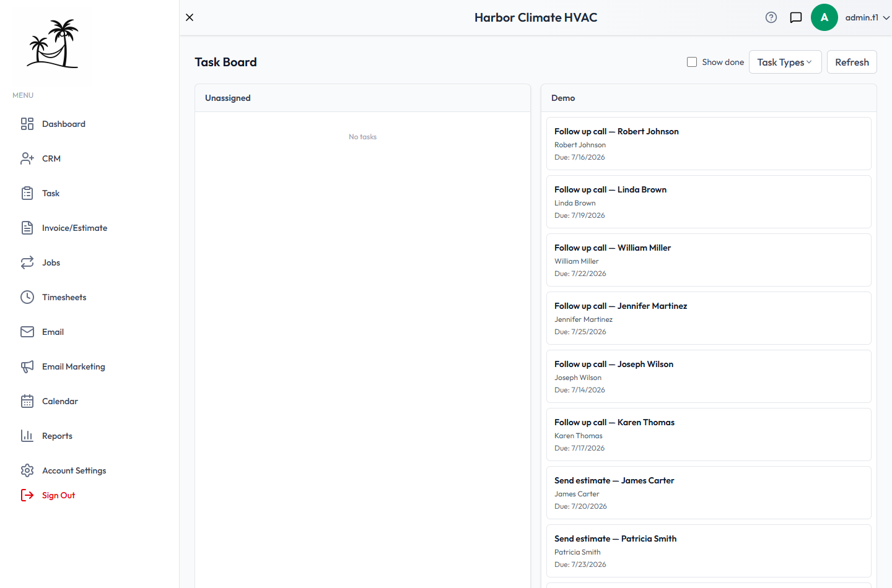Viewport: 892px width, 588px height.
Task: Open the CRM menu item
Action: tap(51, 158)
